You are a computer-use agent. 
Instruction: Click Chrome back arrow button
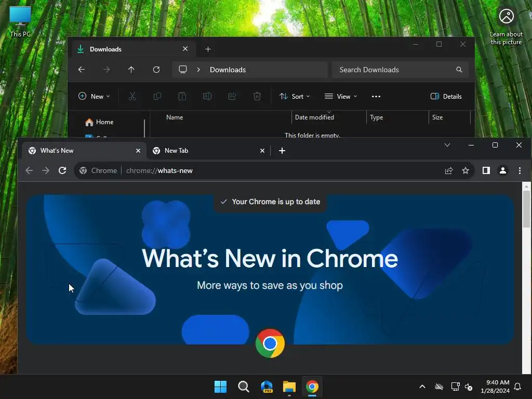click(x=29, y=170)
